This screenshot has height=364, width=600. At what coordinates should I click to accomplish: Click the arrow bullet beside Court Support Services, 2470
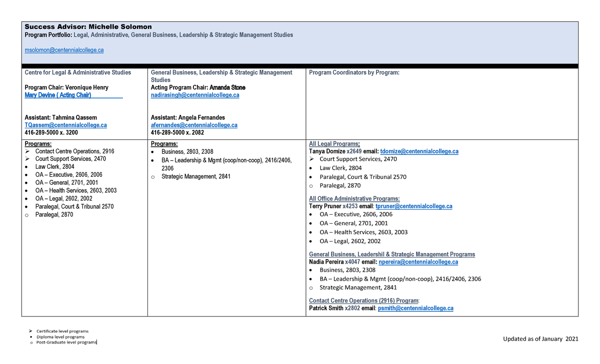[x=28, y=159]
